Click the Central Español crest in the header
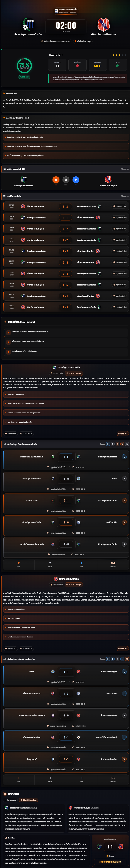The image size is (130, 868). (103, 25)
